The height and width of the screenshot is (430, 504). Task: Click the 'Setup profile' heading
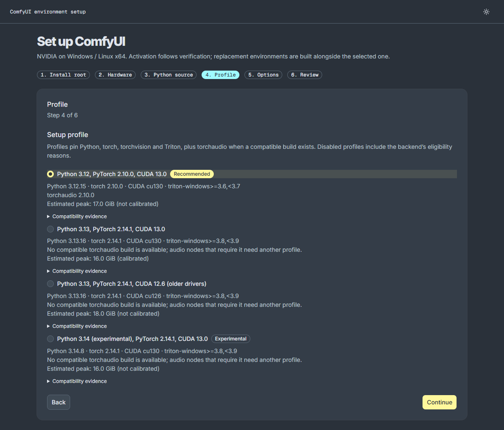point(68,135)
